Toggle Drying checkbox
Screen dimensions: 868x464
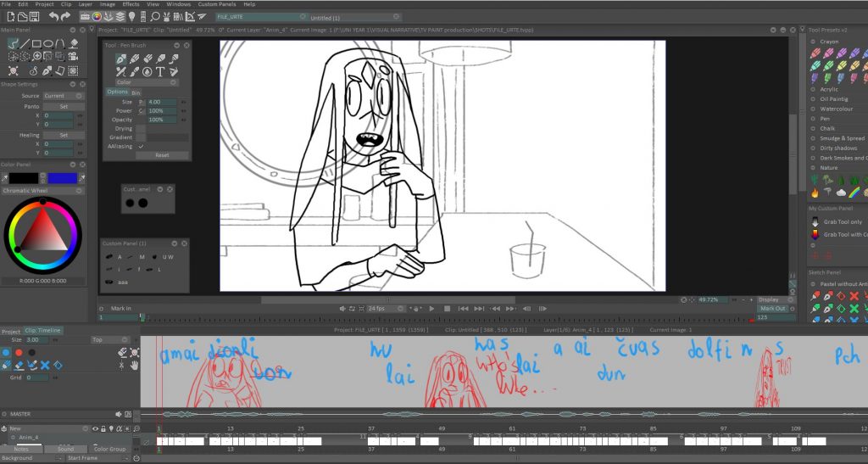141,128
